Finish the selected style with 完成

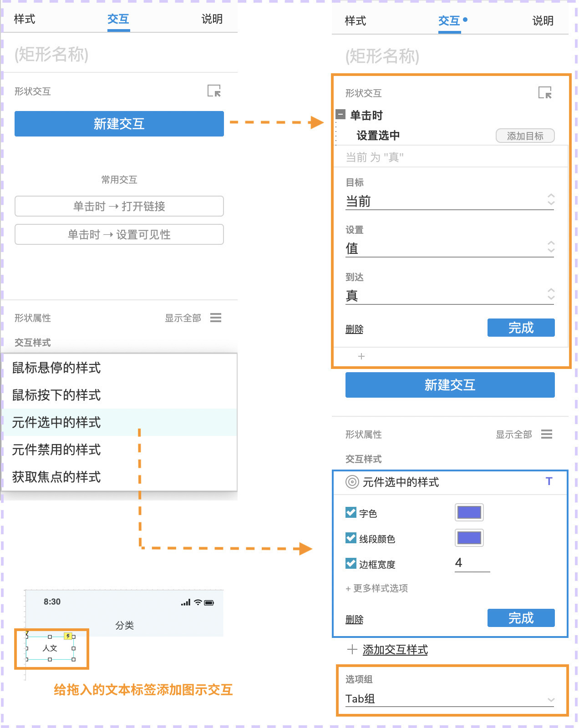pyautogui.click(x=521, y=618)
